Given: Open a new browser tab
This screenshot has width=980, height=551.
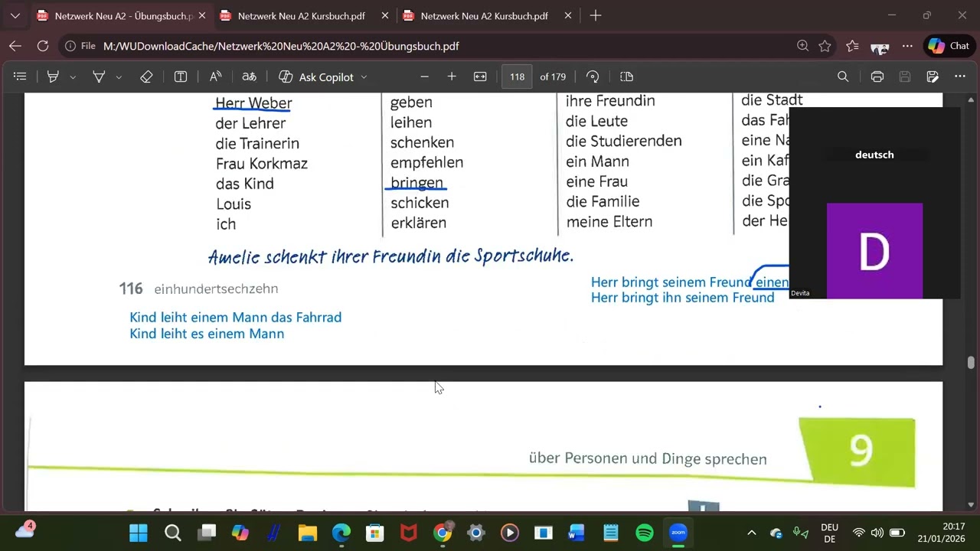Looking at the screenshot, I should pyautogui.click(x=596, y=15).
